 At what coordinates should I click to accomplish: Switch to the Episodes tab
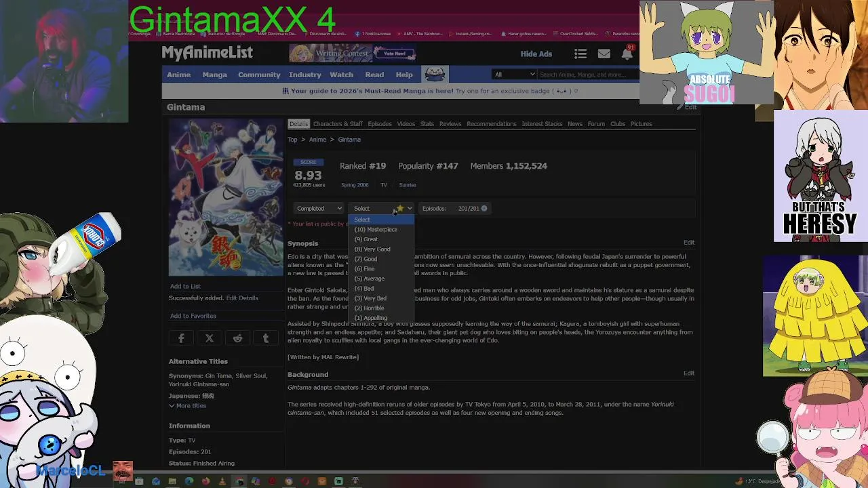380,124
